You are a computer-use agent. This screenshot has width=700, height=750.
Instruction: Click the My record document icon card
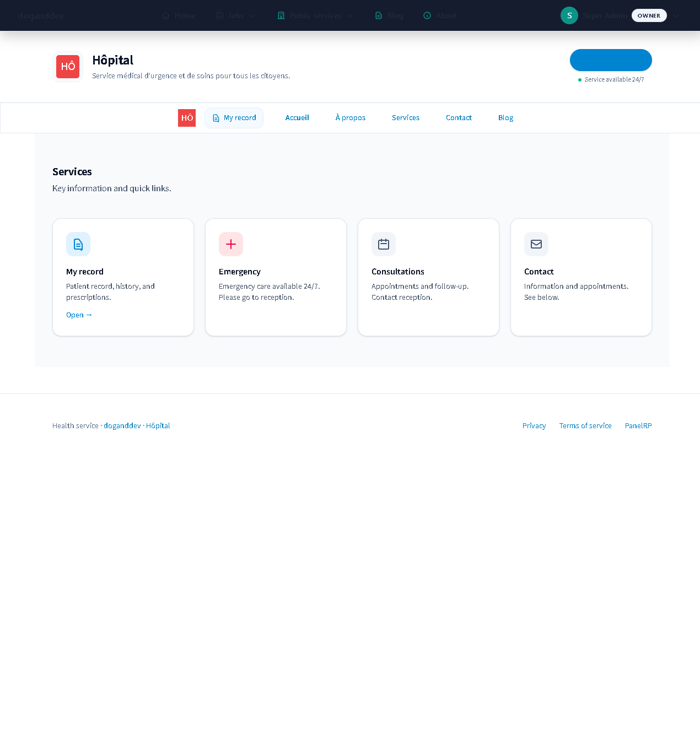coord(78,244)
